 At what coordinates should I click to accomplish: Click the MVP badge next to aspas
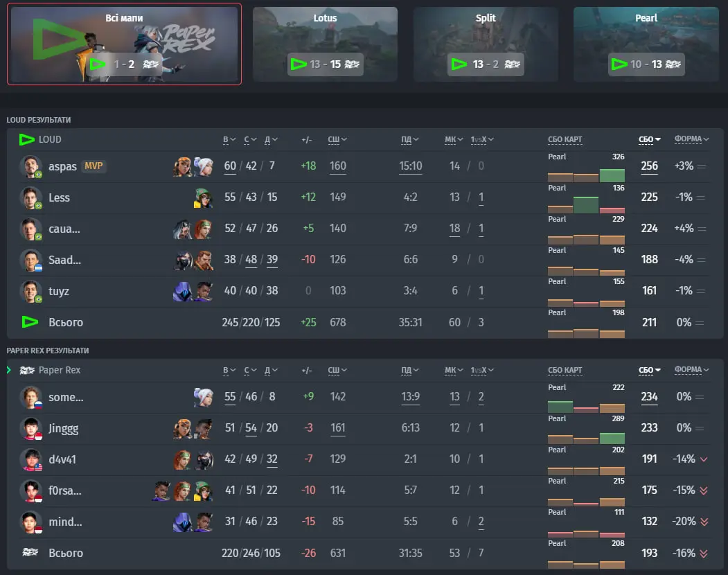click(94, 166)
